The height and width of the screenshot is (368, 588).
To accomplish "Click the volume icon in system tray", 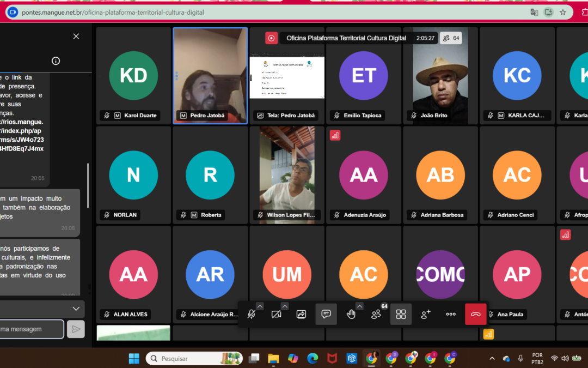I will click(x=565, y=359).
